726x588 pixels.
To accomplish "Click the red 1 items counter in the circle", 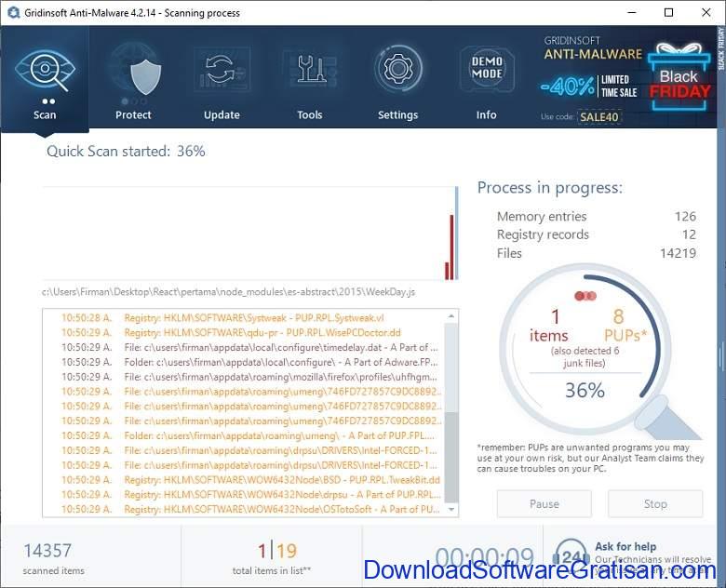I will (x=549, y=326).
